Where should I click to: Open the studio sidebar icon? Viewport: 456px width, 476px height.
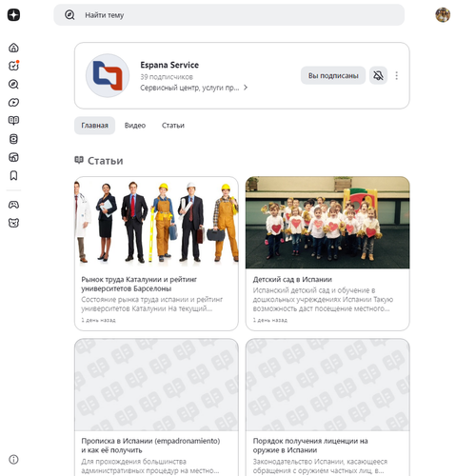tap(13, 157)
